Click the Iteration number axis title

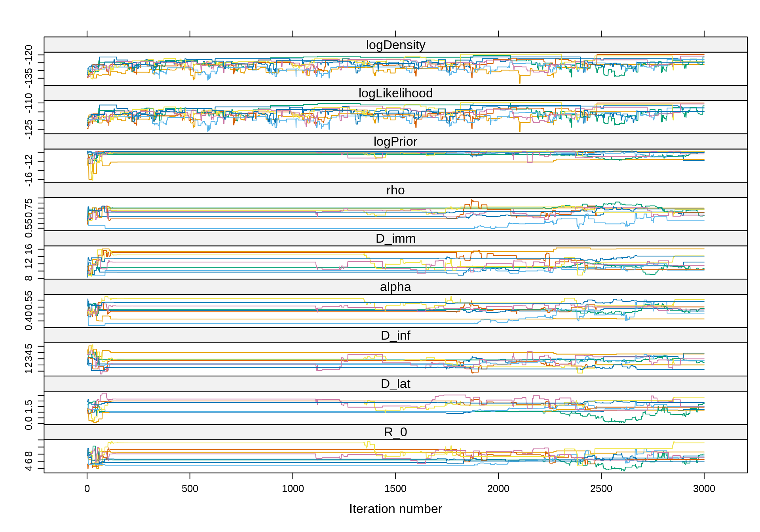(395, 509)
